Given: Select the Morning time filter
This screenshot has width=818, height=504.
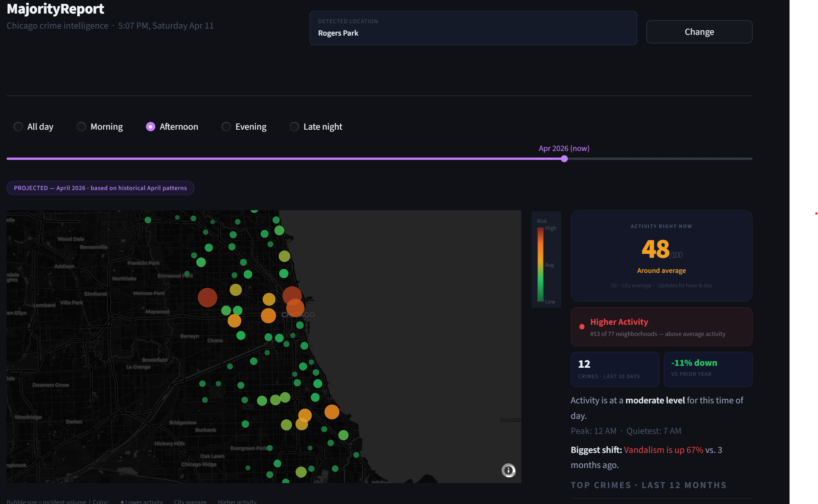Looking at the screenshot, I should (81, 127).
